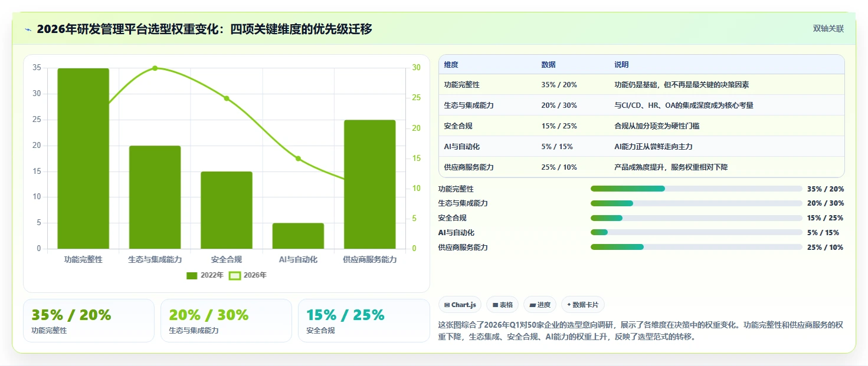Click the 安全合规 bar in the chart
The width and height of the screenshot is (868, 366).
click(227, 210)
